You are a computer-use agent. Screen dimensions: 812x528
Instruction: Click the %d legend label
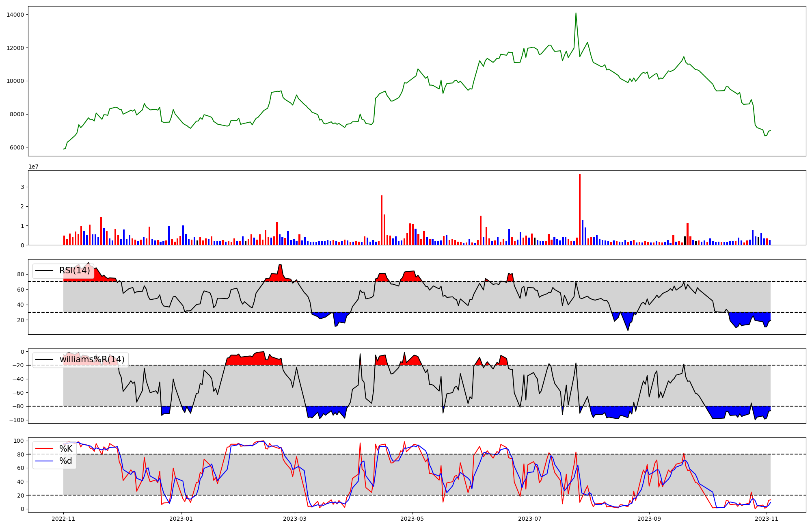point(66,461)
